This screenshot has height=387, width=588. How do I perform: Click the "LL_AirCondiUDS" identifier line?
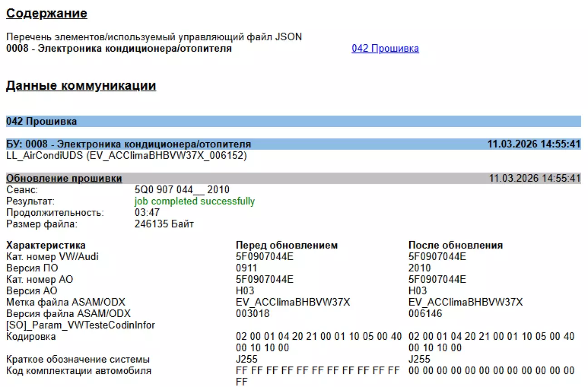point(127,155)
